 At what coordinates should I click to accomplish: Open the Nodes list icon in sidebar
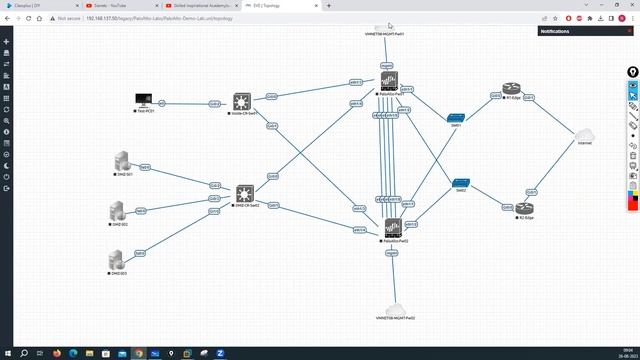coord(6,53)
